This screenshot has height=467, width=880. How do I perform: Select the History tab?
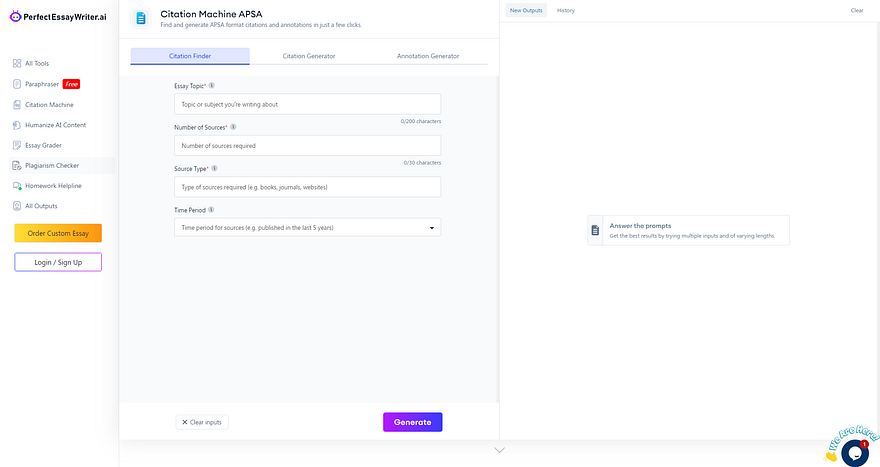point(566,10)
